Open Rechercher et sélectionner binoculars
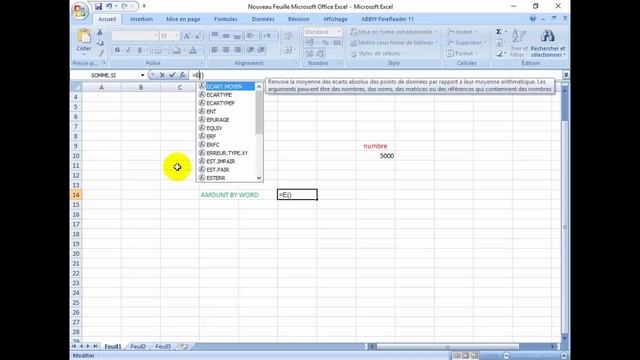The height and width of the screenshot is (360, 640). pyautogui.click(x=548, y=43)
